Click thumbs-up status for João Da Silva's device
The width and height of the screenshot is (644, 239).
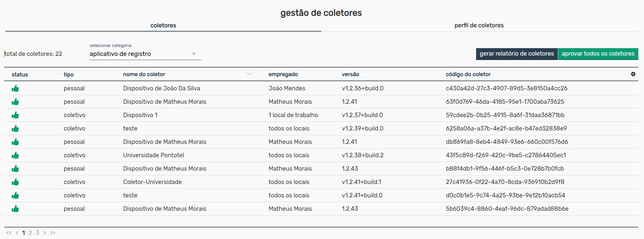[x=15, y=88]
